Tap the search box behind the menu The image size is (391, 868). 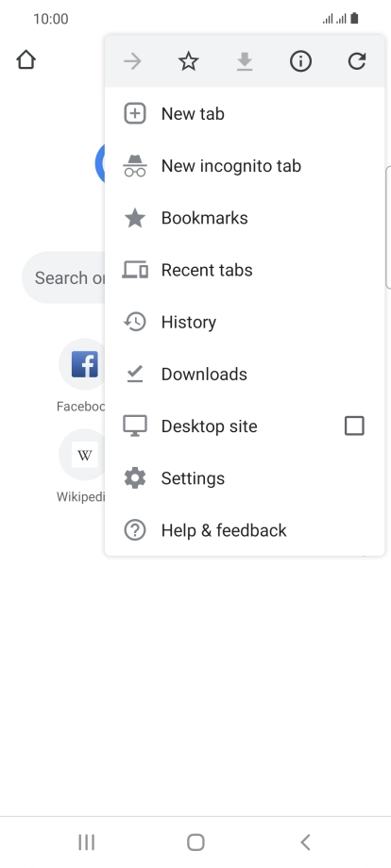coord(63,277)
